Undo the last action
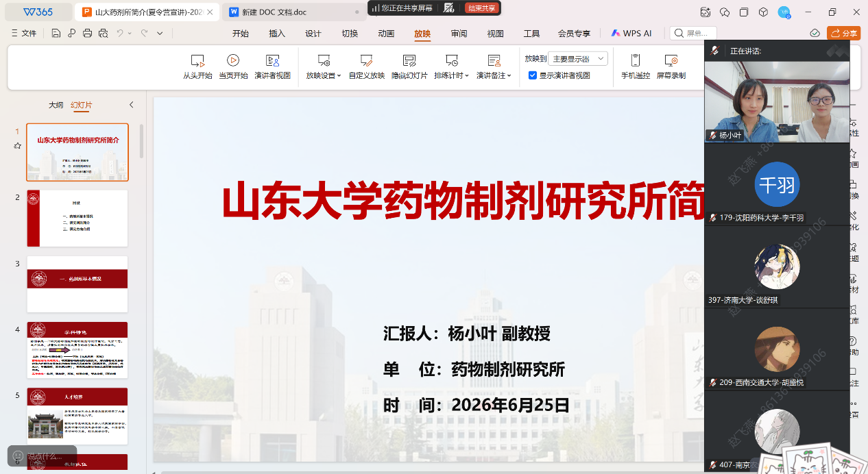Image resolution: width=868 pixels, height=474 pixels. click(x=120, y=33)
